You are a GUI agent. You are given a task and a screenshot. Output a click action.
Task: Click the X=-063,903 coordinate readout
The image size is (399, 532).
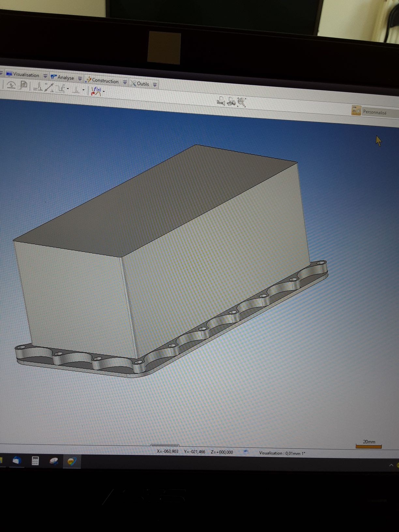168,451
